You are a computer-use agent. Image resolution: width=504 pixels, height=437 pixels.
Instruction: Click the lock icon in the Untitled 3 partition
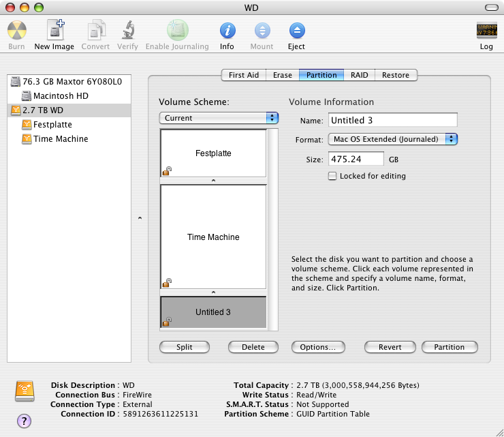click(167, 322)
